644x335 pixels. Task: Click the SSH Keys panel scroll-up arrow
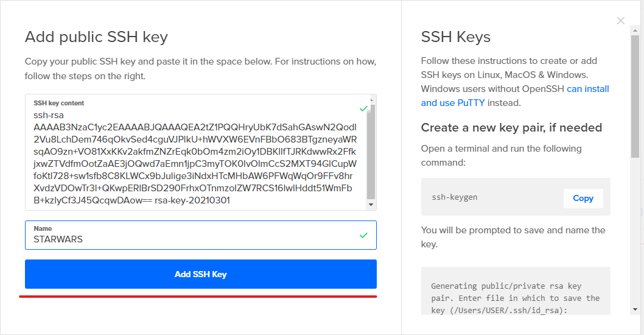pos(635,31)
